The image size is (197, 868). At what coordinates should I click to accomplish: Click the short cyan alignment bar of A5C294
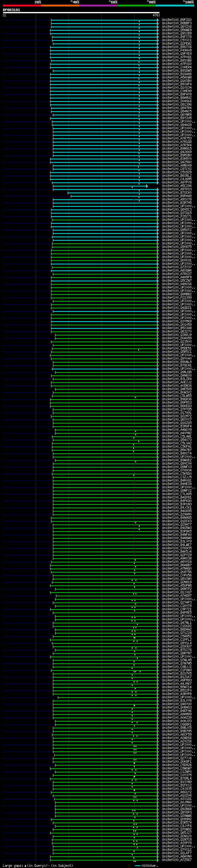tap(100, 186)
